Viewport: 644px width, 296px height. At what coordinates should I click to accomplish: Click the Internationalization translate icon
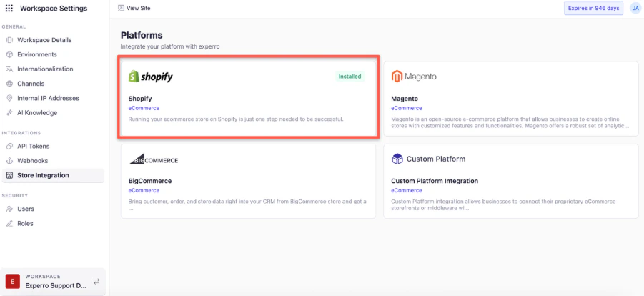coord(9,69)
